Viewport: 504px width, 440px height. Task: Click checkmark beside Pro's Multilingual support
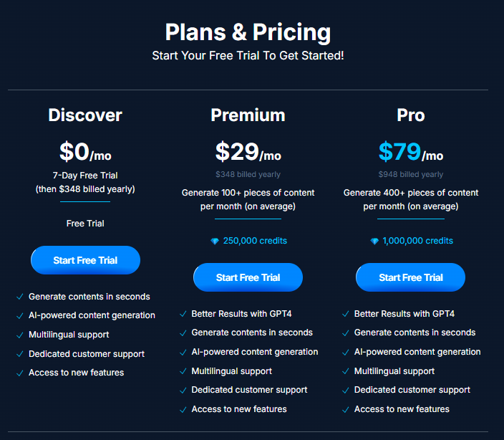[x=345, y=371]
